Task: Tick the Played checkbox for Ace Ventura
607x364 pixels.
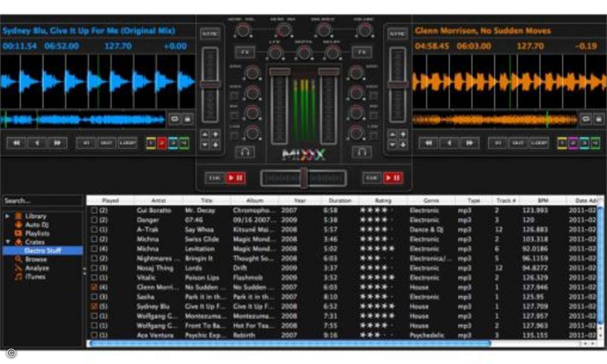Action: point(94,335)
